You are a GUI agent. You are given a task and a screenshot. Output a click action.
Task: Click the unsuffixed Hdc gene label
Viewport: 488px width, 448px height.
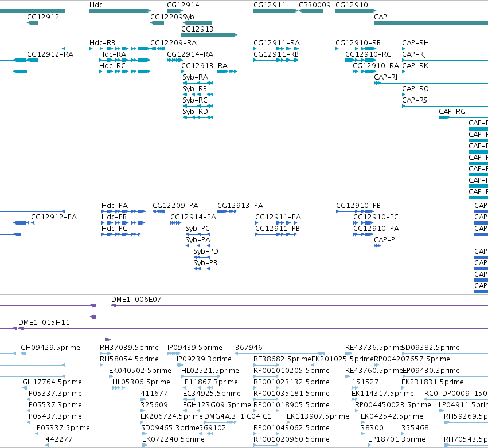(x=96, y=5)
